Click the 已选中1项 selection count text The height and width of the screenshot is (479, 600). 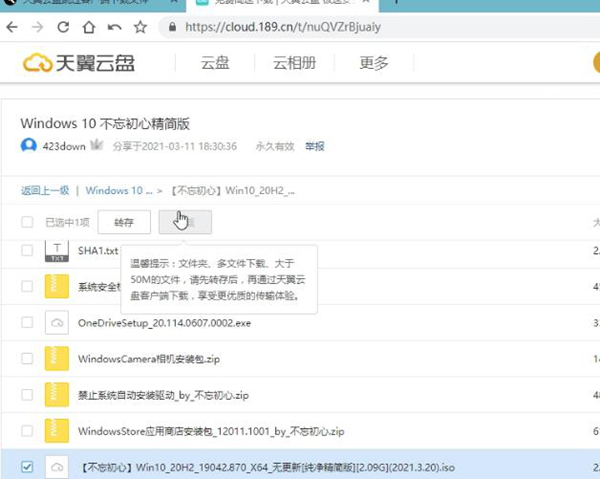67,222
